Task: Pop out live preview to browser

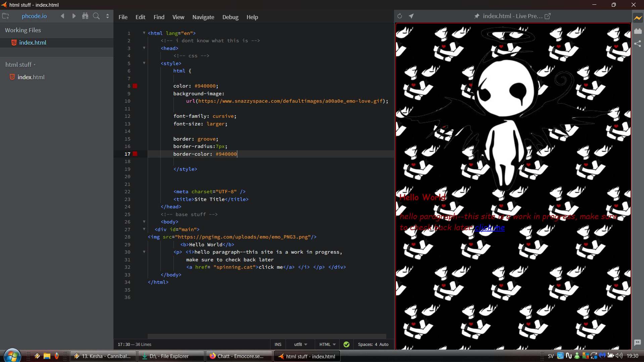Action: (x=547, y=16)
